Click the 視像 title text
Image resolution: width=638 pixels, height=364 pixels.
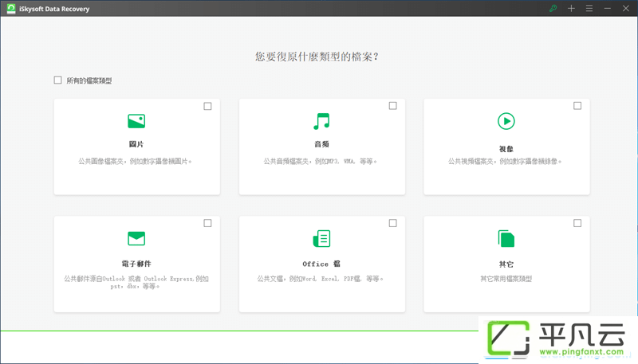click(x=506, y=149)
